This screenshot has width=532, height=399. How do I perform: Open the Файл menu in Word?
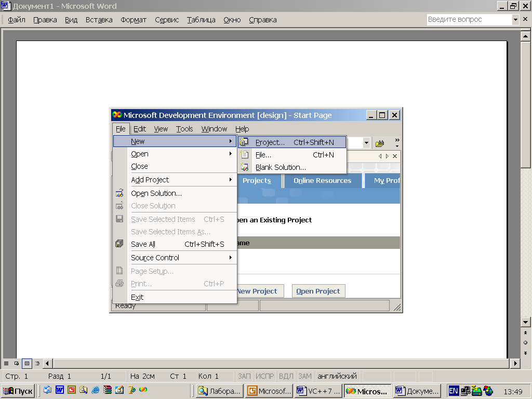coord(17,20)
